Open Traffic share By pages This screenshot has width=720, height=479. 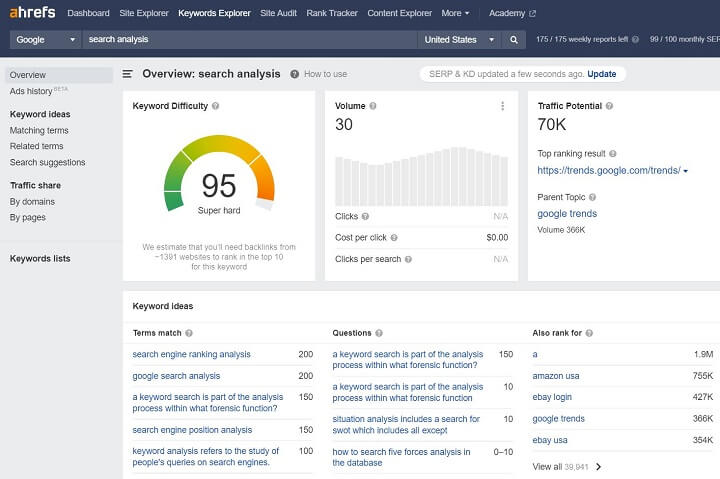(x=28, y=217)
